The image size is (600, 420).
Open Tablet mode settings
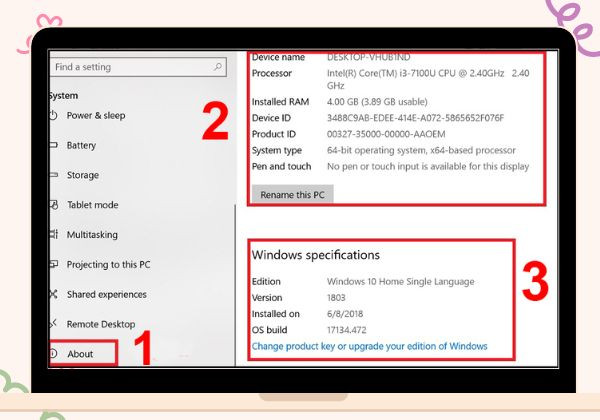93,205
